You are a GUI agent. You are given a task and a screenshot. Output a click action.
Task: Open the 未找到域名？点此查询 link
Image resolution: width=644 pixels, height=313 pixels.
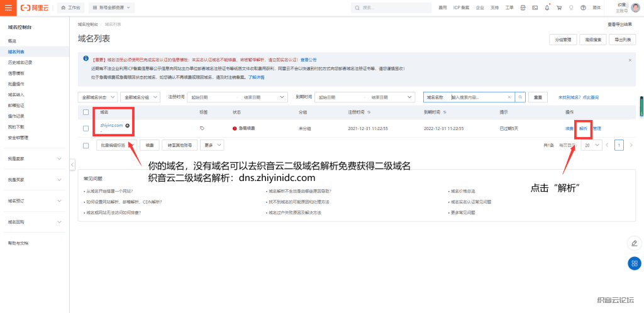pos(579,97)
